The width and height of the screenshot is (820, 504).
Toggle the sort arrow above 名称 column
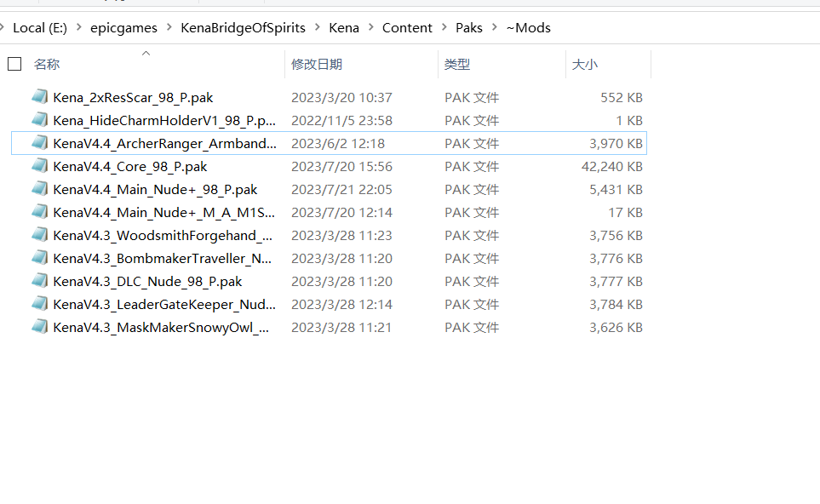(x=146, y=54)
